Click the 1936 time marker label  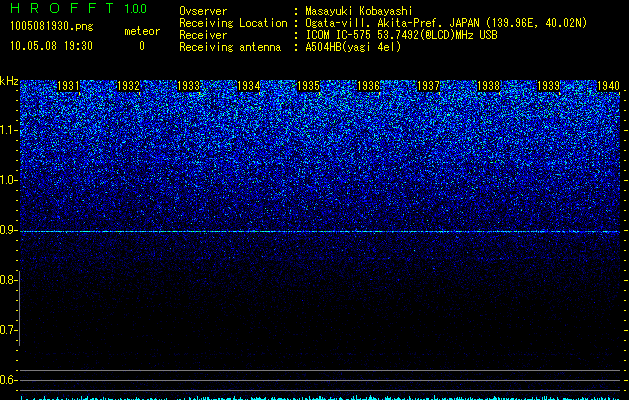point(368,86)
